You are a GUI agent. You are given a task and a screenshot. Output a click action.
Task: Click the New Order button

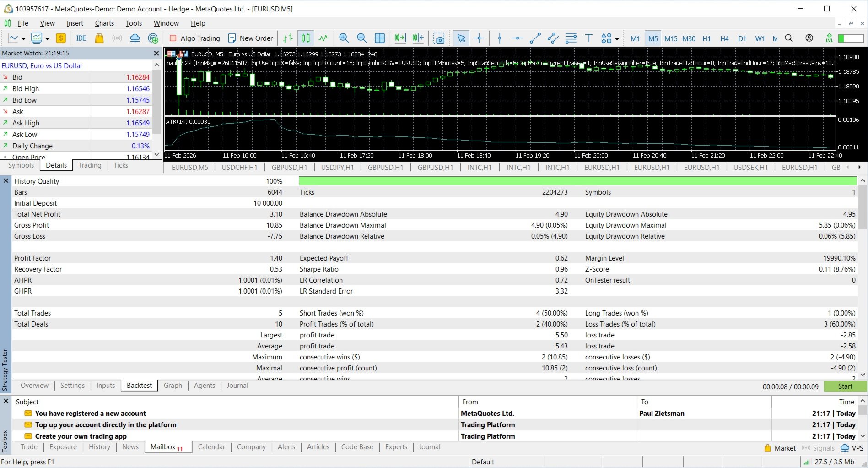click(x=251, y=38)
